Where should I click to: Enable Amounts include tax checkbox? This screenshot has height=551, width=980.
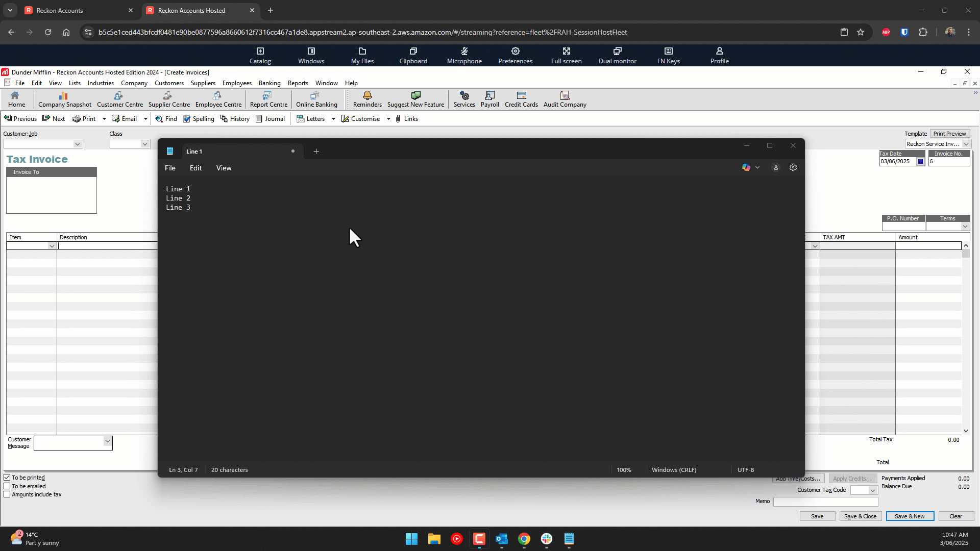tap(7, 494)
